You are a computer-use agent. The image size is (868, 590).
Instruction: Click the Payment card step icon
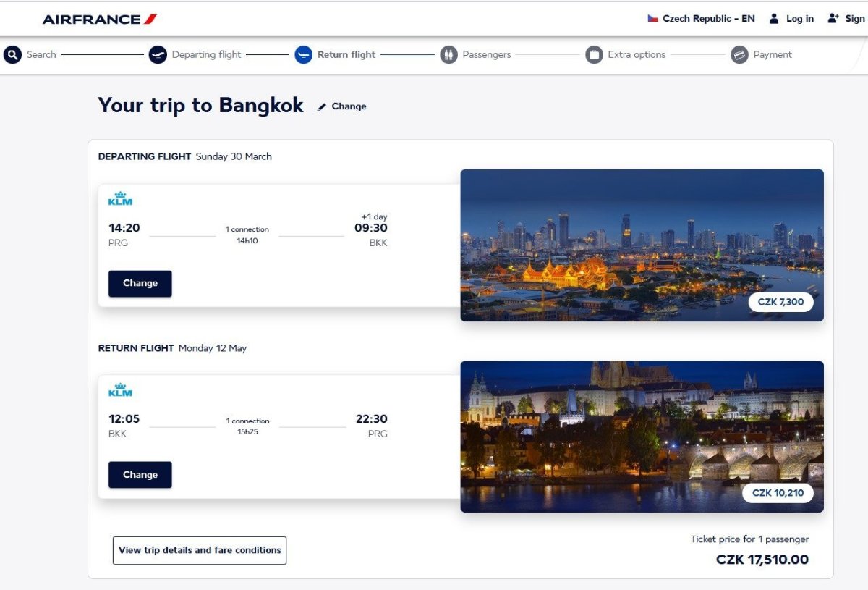tap(739, 54)
